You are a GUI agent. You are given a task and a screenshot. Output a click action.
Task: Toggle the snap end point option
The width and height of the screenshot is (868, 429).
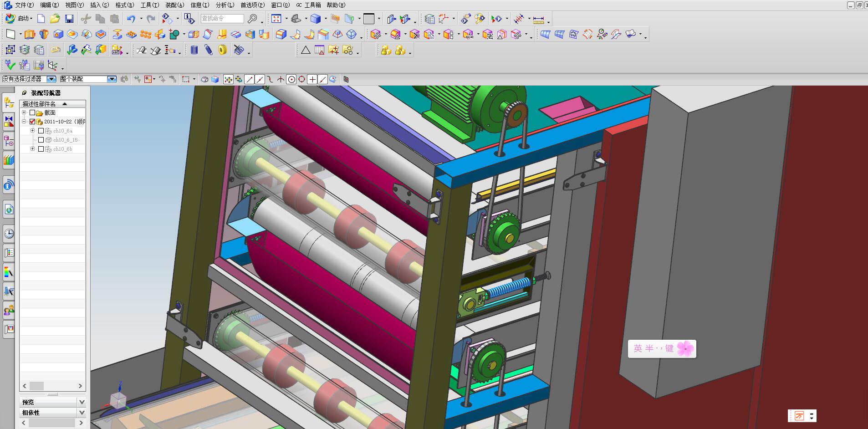point(249,79)
